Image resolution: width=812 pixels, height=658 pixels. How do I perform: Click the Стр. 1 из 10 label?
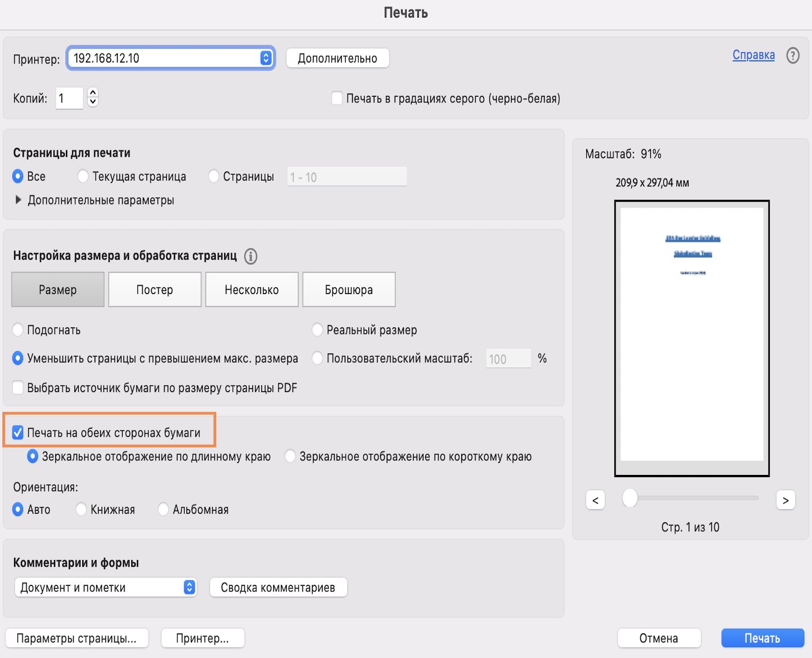[690, 527]
